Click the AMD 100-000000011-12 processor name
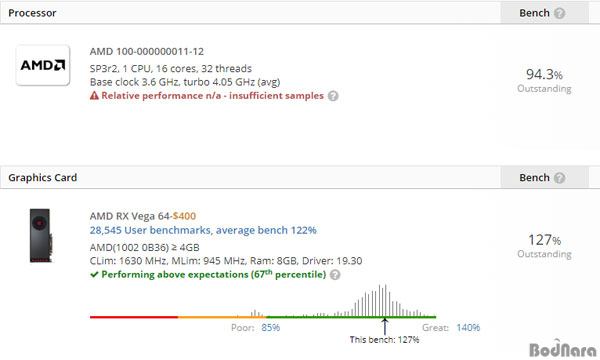The image size is (600, 360). tap(147, 52)
